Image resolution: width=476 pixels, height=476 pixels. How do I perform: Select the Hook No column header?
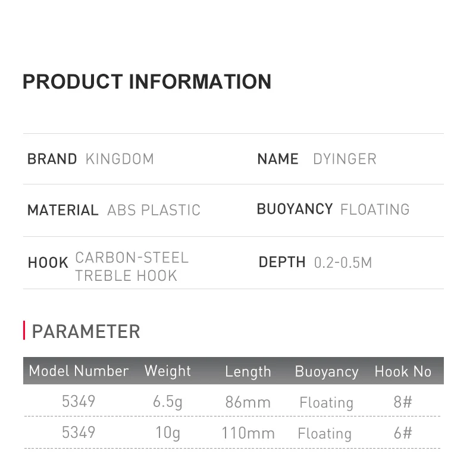pyautogui.click(x=403, y=372)
